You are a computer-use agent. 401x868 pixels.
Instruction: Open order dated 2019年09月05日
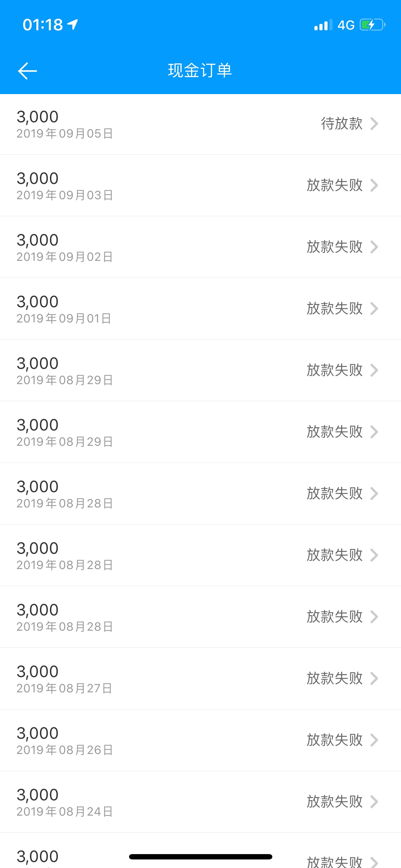(x=200, y=124)
